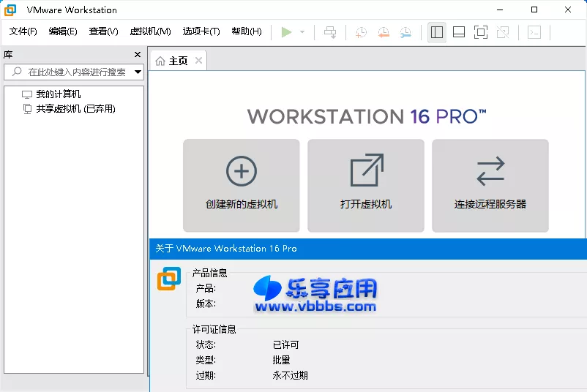
Task: Open the 帮助(H) menu
Action: 247,31
